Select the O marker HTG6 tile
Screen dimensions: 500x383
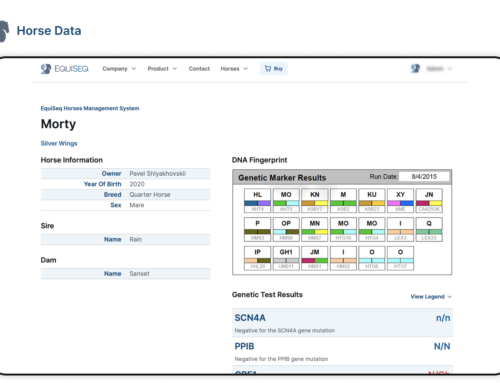[372, 258]
